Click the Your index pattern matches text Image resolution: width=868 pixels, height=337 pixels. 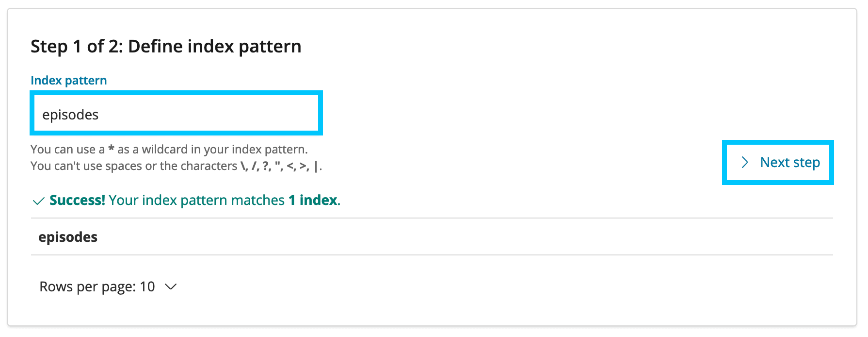point(196,200)
